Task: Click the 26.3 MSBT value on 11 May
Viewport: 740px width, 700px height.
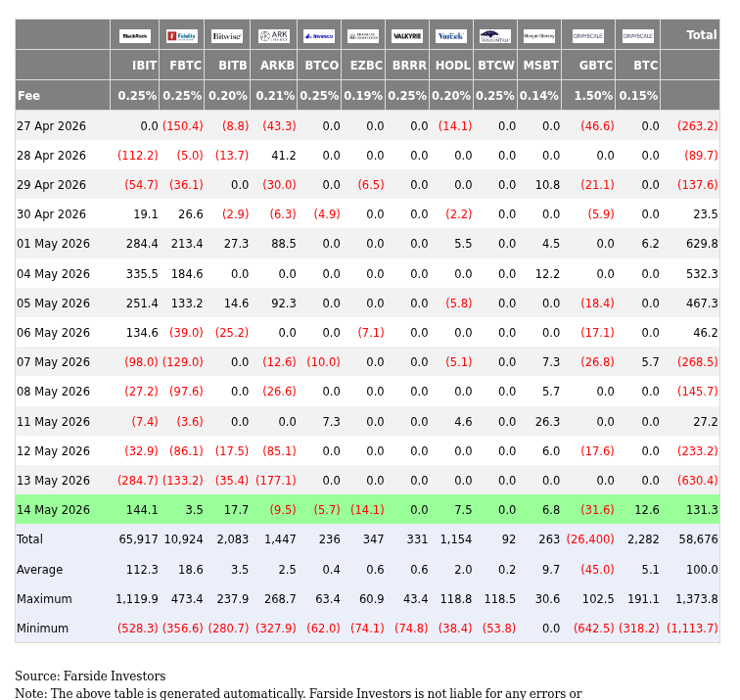Action: tap(547, 422)
